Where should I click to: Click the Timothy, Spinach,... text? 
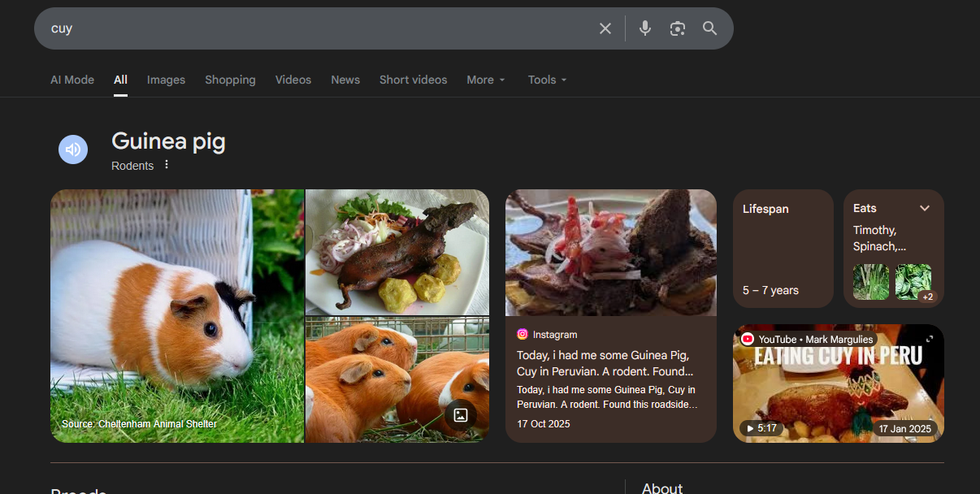(879, 238)
